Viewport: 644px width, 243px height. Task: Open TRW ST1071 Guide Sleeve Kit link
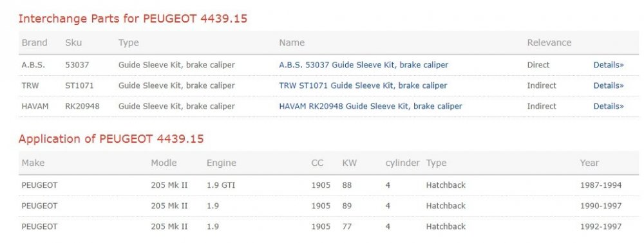point(363,85)
